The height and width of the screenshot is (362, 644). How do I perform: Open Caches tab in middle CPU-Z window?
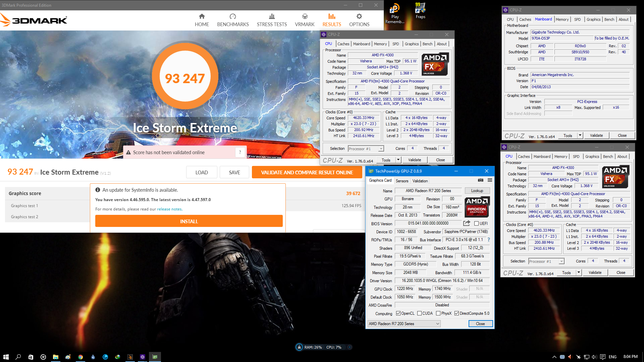pos(343,44)
